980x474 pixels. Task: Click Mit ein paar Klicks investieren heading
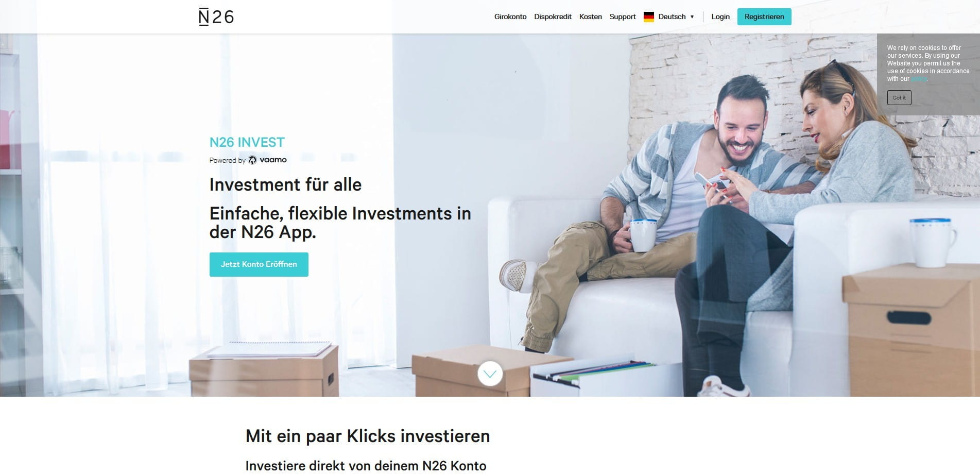(368, 436)
